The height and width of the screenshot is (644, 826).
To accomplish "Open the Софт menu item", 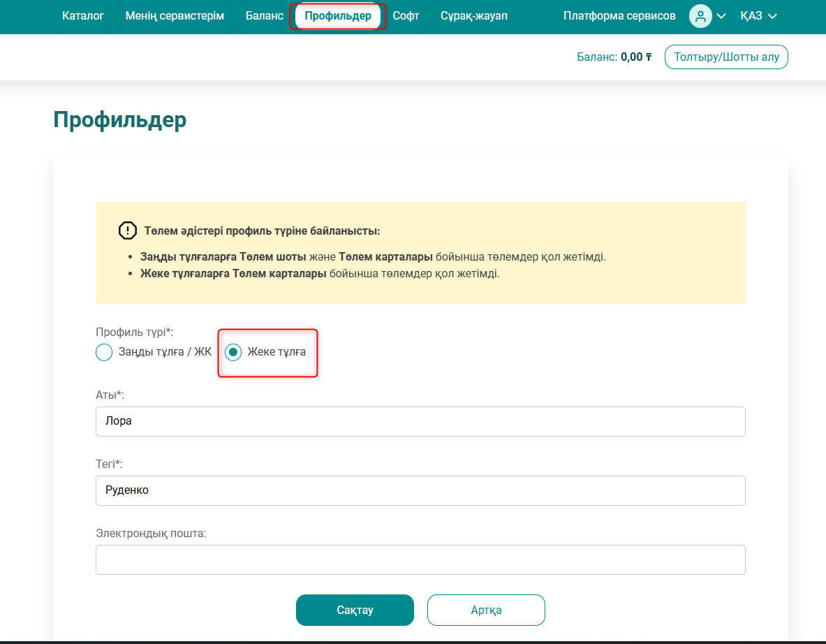I will [x=406, y=16].
